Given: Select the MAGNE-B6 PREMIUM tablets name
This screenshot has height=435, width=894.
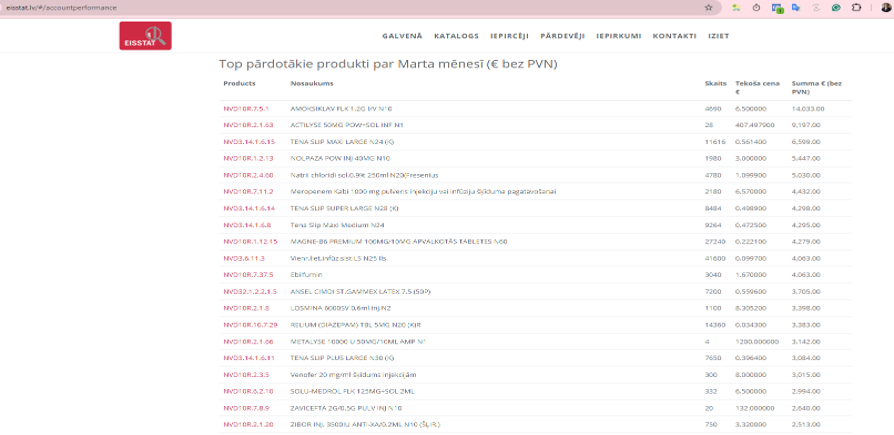Looking at the screenshot, I should pyautogui.click(x=399, y=242).
